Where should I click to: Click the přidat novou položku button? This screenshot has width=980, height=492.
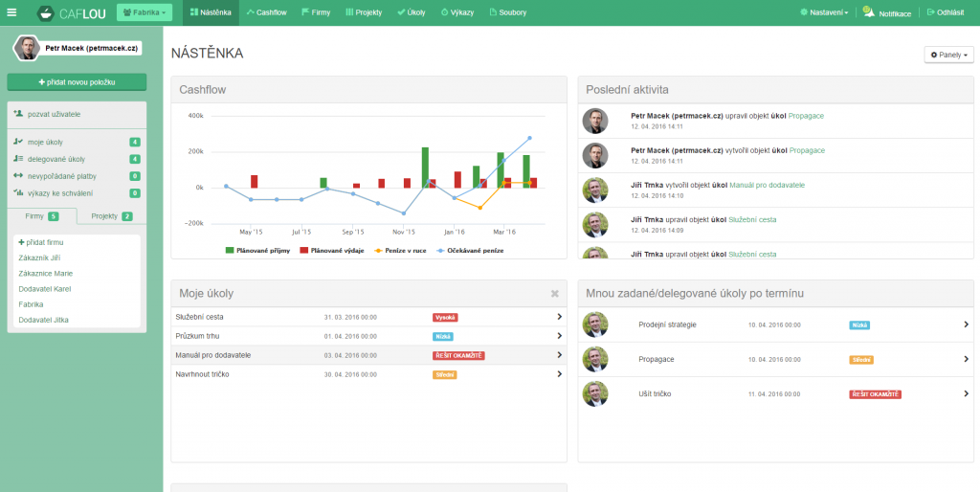pyautogui.click(x=77, y=82)
